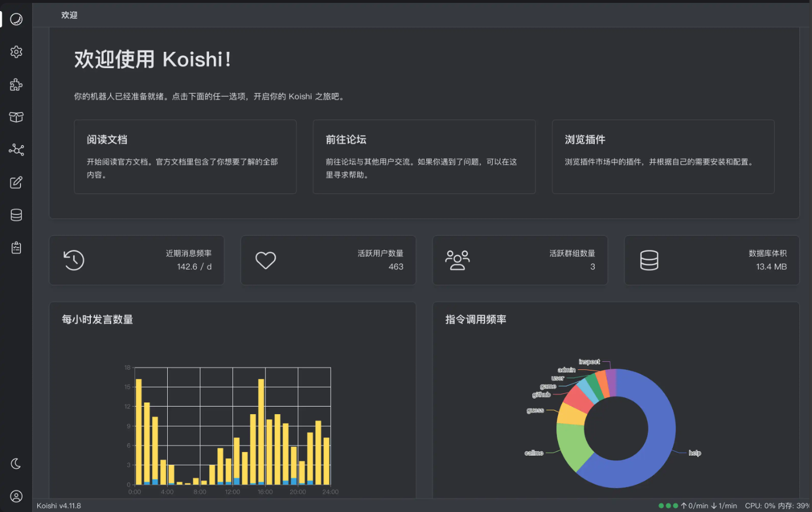The height and width of the screenshot is (512, 812).
Task: Open the plugin puzzle-piece icon in the sidebar
Action: coord(16,84)
